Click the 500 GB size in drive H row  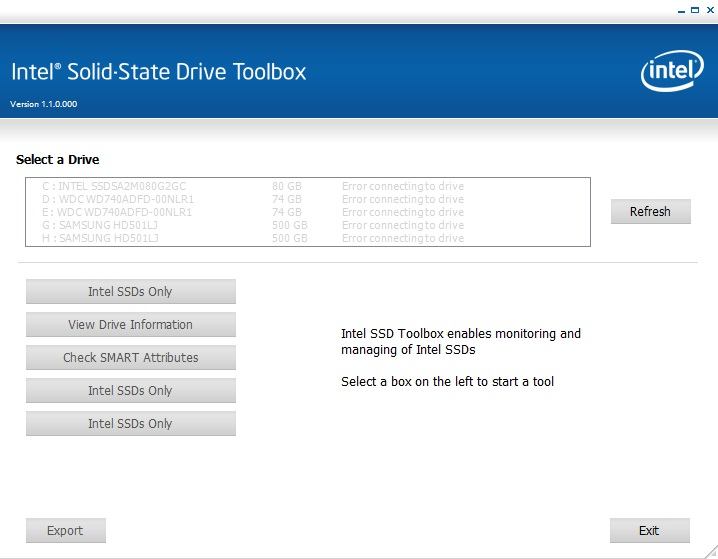coord(290,238)
